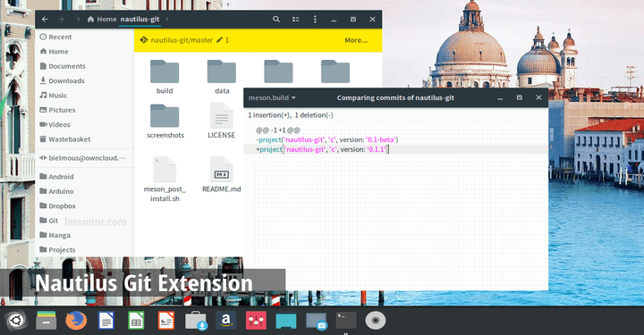This screenshot has height=335, width=644.
Task: Open the disc icon in the dock
Action: (376, 320)
